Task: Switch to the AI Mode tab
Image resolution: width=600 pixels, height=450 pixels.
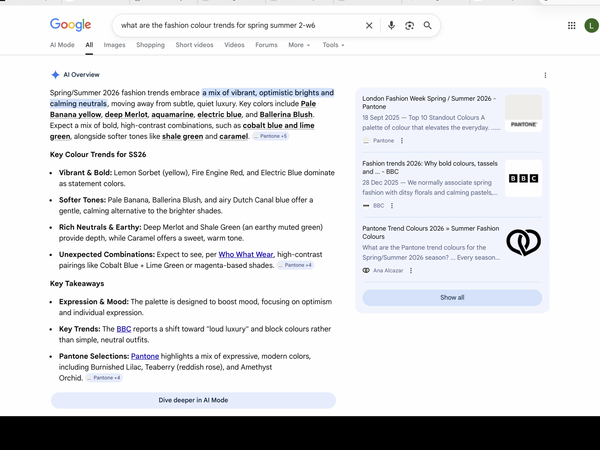Action: 62,45
